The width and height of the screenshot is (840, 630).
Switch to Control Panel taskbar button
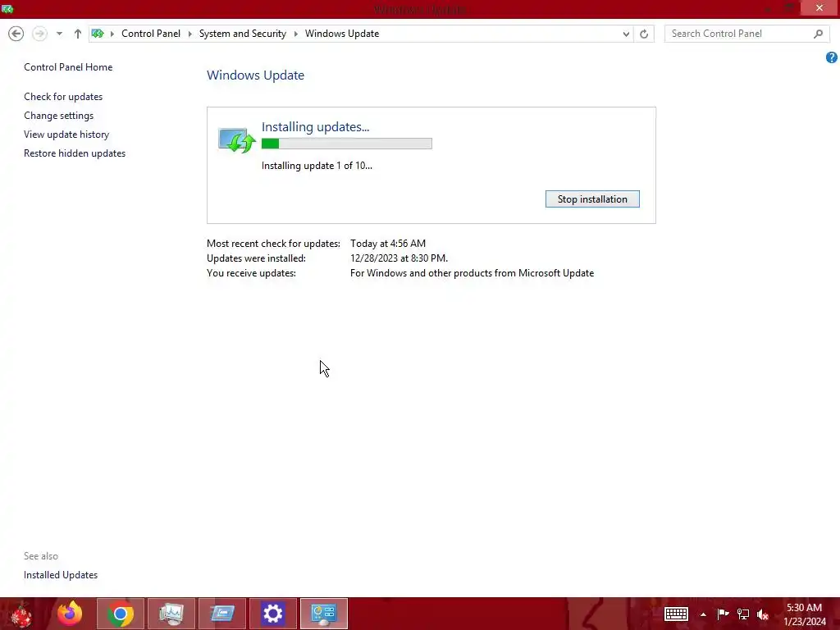click(323, 614)
